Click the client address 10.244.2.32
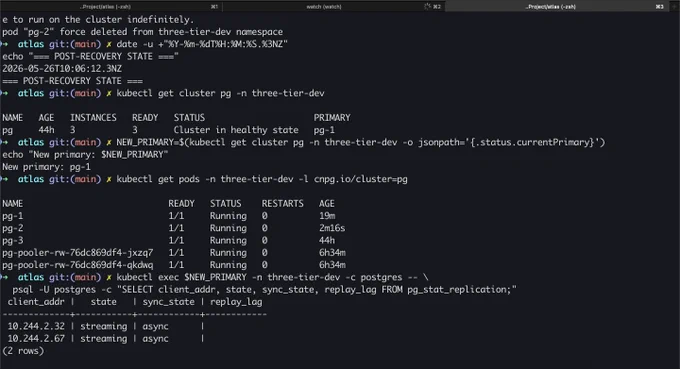 (x=36, y=327)
